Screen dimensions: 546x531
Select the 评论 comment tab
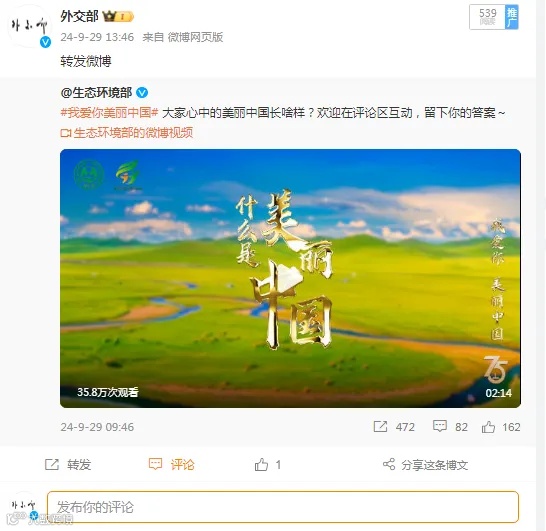click(x=172, y=464)
